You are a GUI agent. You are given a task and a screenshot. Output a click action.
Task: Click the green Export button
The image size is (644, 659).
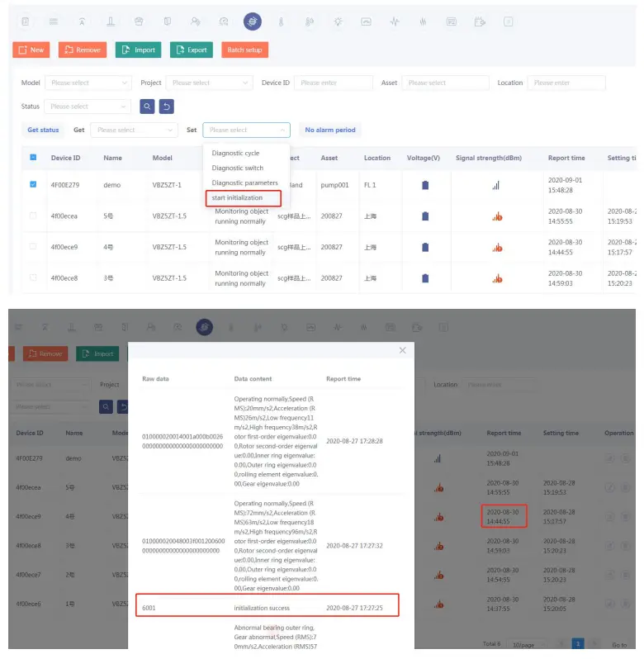(x=192, y=50)
